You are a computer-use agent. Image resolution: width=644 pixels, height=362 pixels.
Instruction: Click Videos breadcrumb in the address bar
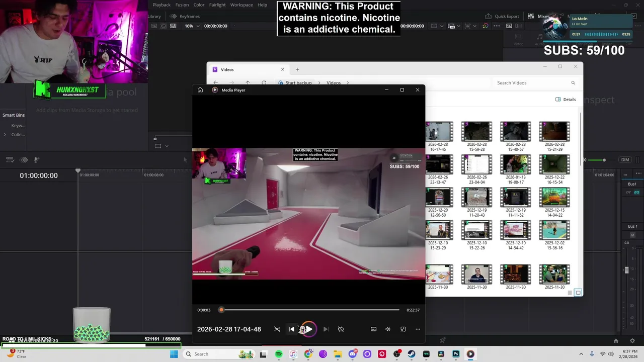click(334, 83)
